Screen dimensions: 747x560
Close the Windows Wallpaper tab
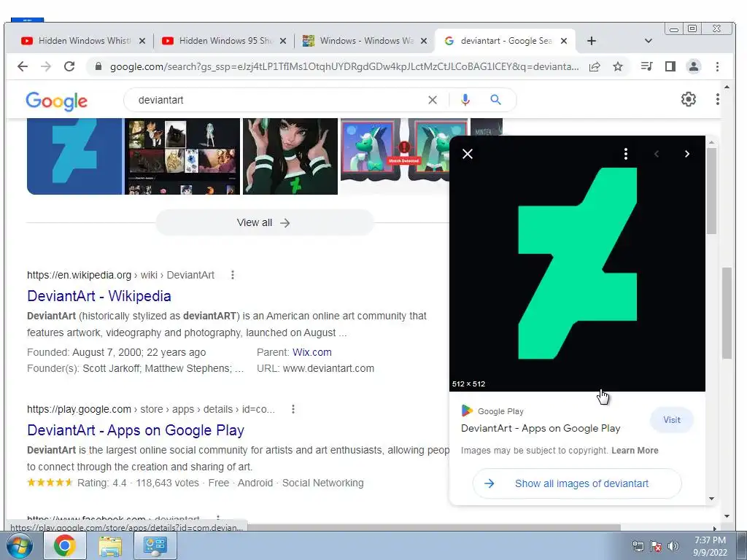[x=424, y=41]
